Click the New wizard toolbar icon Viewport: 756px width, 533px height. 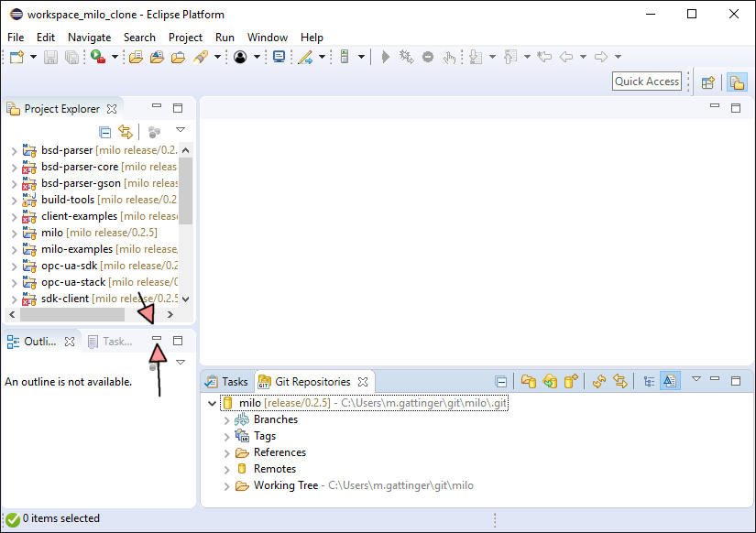pyautogui.click(x=16, y=57)
